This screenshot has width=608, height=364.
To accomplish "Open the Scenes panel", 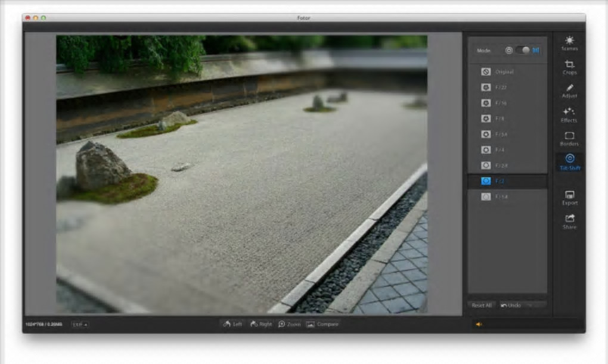I will click(x=569, y=43).
